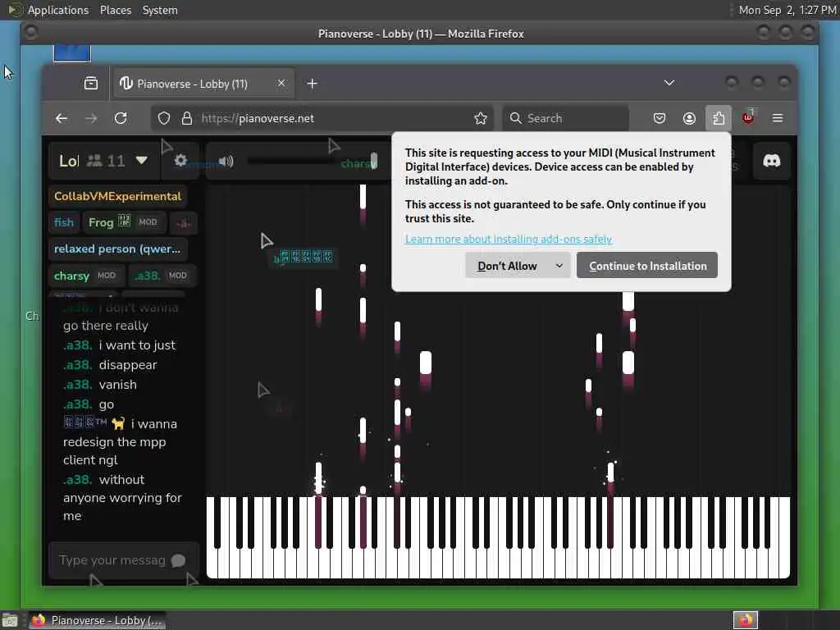Mute the Pianoverse speaker volume icon
Screen dimensions: 840x630
pos(226,161)
